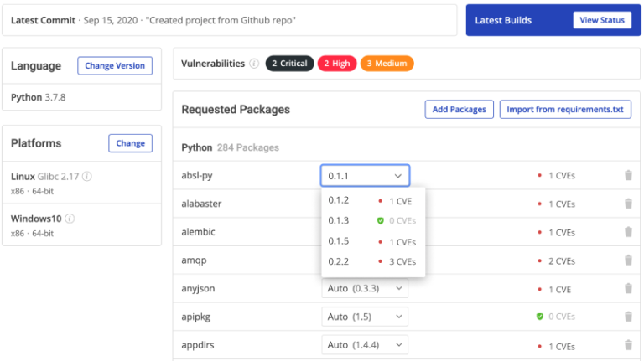
Task: Remove anyjson via its trash icon
Action: click(628, 289)
